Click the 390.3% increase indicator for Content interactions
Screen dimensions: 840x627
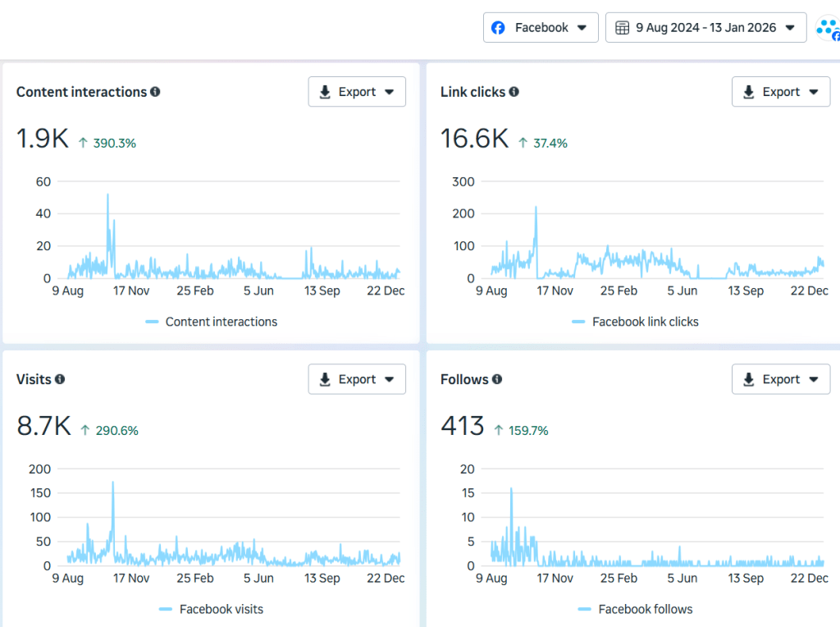point(107,143)
